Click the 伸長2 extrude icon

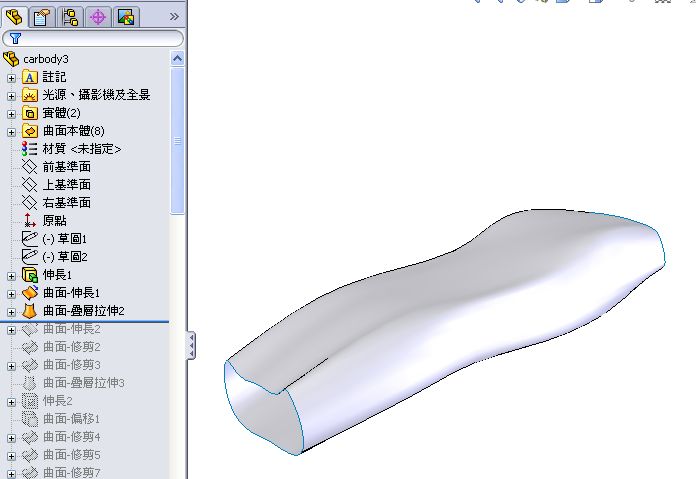30,401
